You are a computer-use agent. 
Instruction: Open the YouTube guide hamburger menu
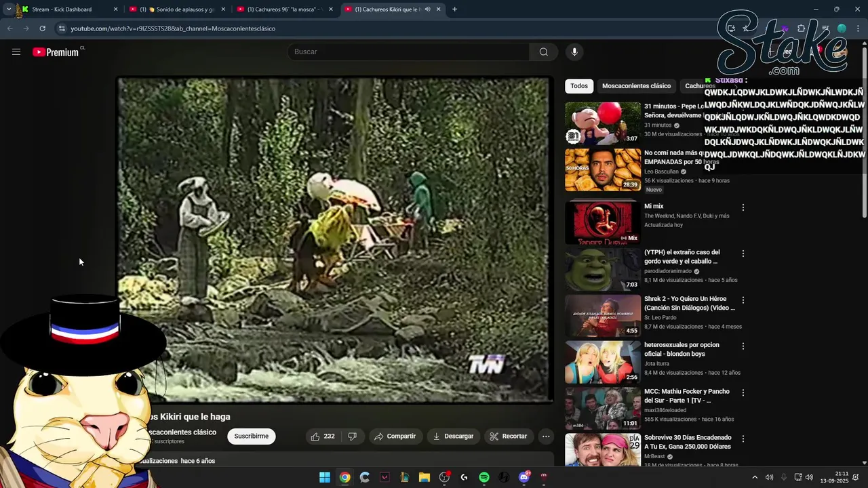16,52
